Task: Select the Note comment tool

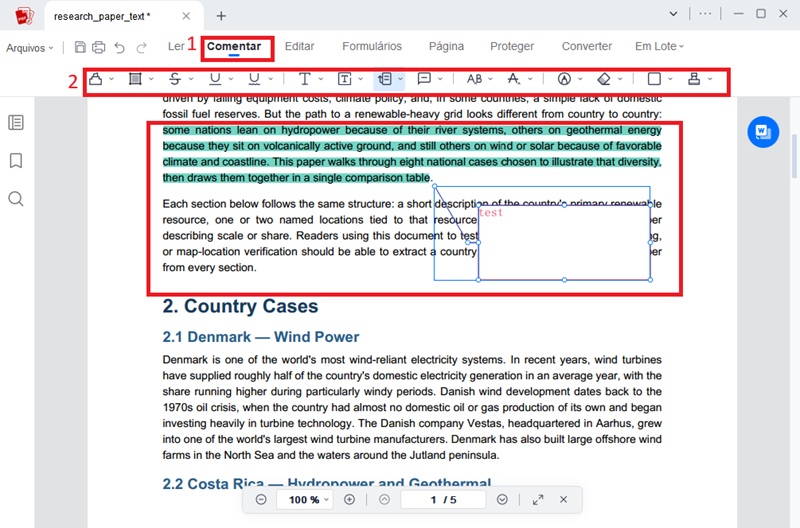Action: pyautogui.click(x=424, y=79)
